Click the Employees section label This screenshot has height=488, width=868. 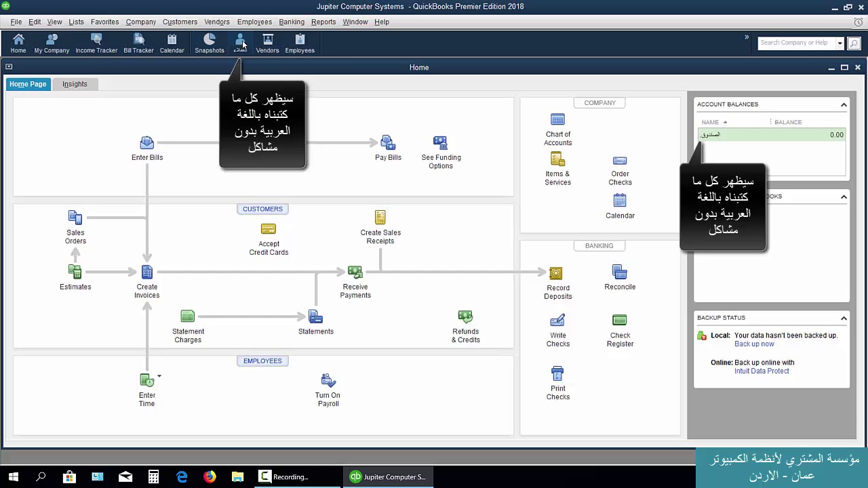(262, 361)
